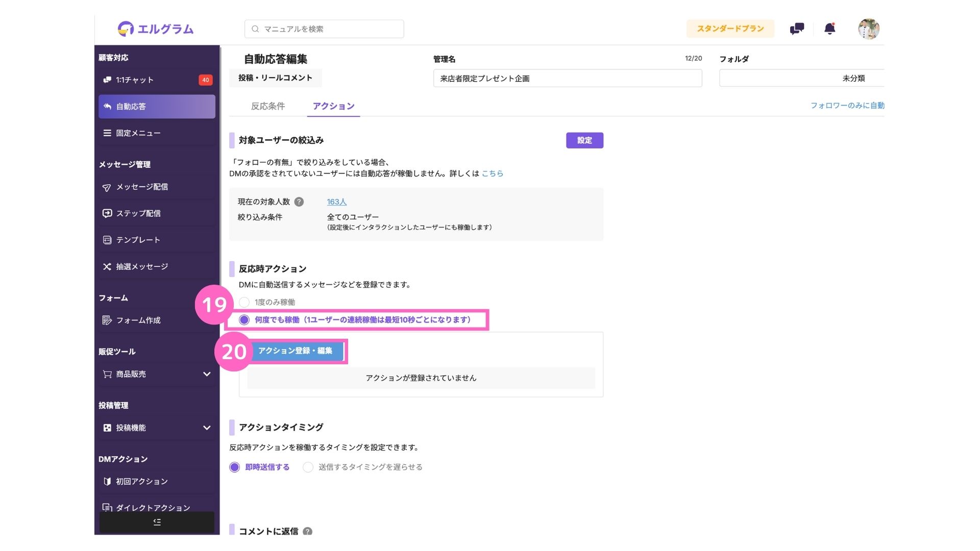
Task: Select 送信するタイミングを遅らせる radio button
Action: 308,467
